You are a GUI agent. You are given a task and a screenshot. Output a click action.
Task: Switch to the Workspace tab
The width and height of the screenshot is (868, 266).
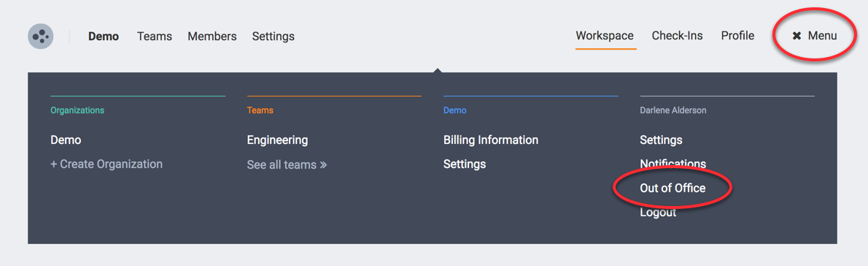pyautogui.click(x=605, y=36)
